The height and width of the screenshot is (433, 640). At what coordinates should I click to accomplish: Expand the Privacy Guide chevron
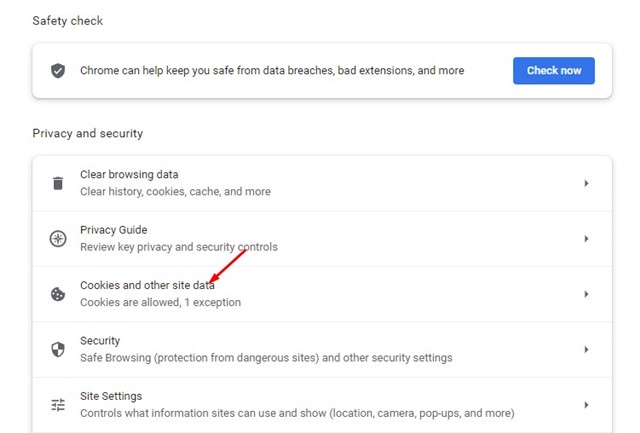point(586,239)
